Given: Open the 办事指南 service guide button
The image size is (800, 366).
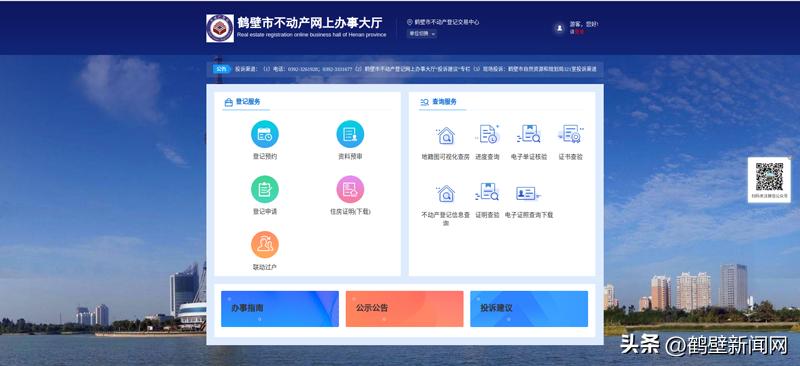Looking at the screenshot, I should (x=280, y=309).
